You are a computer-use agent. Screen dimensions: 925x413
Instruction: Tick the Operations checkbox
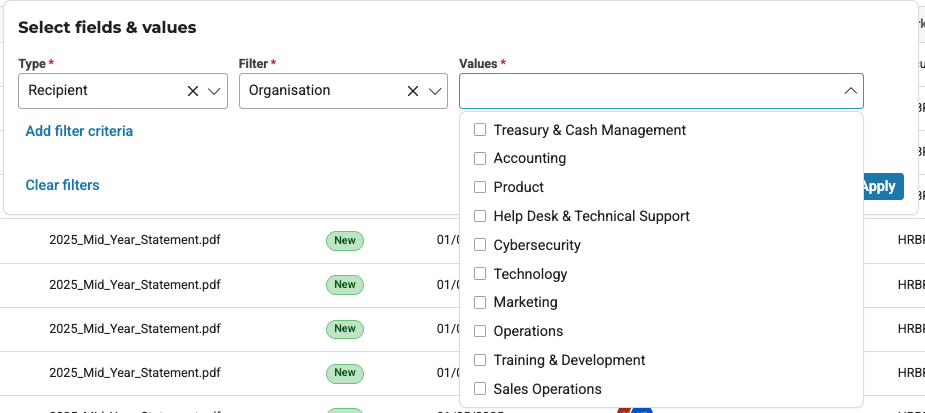point(480,331)
